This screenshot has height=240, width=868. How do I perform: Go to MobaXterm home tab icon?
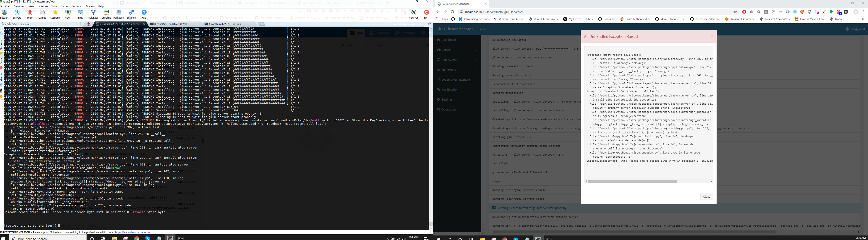tap(88, 24)
